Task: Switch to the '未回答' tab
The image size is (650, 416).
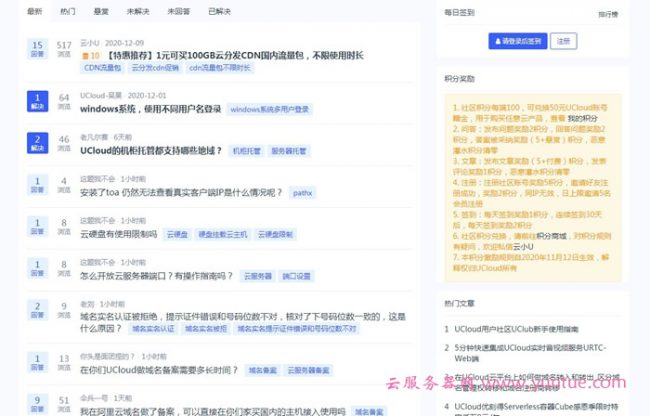Action: click(176, 12)
